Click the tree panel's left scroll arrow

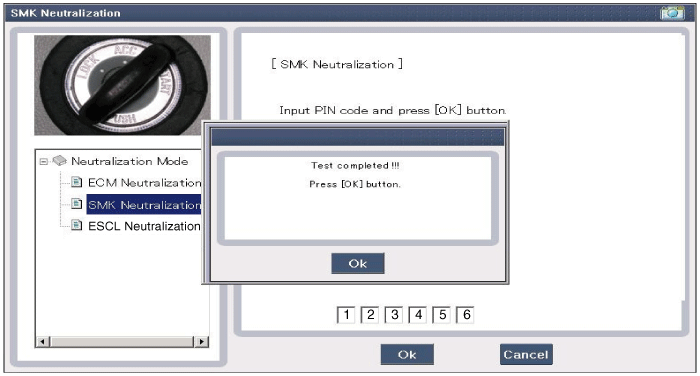pyautogui.click(x=43, y=342)
